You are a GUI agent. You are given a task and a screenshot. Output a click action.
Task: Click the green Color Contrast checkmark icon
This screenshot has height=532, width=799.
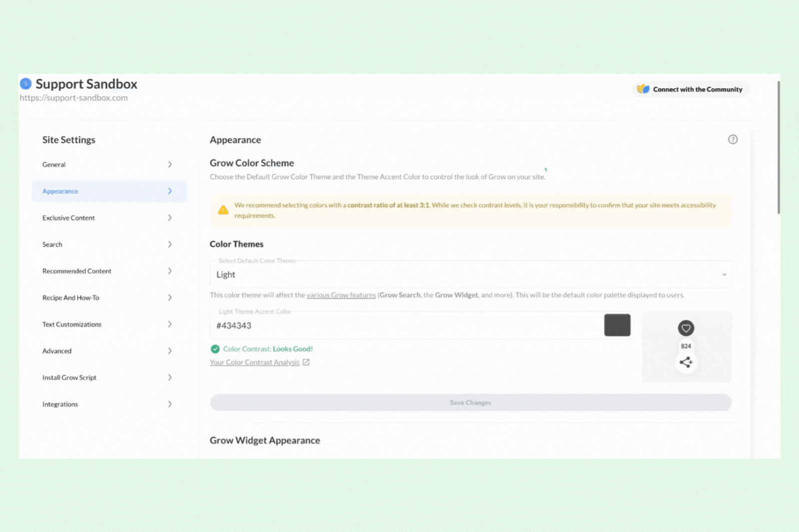coord(215,349)
